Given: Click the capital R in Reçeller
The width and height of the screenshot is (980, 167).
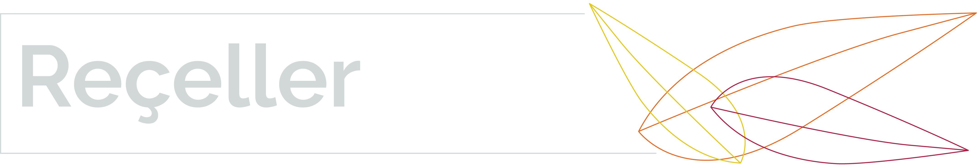Looking at the screenshot, I should tap(46, 76).
